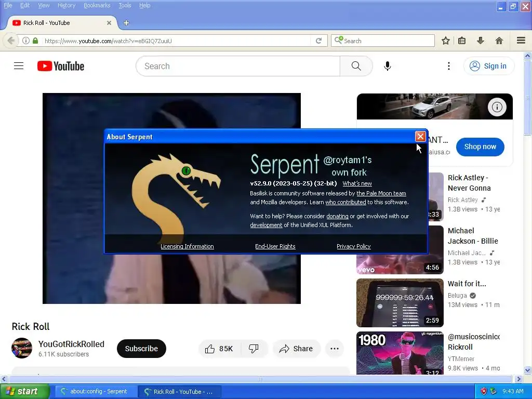Click ad info circle icon
Image resolution: width=532 pixels, height=399 pixels.
[497, 107]
